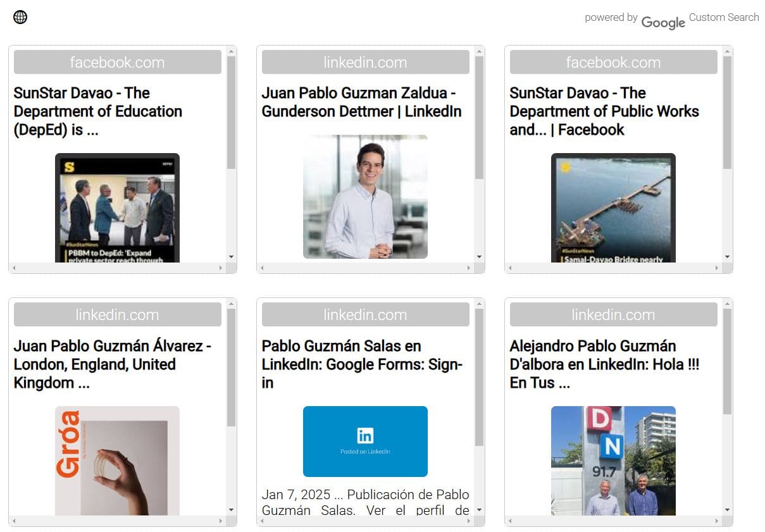The height and width of the screenshot is (532, 765).
Task: Click the 'powered by' text at top right
Action: [611, 18]
